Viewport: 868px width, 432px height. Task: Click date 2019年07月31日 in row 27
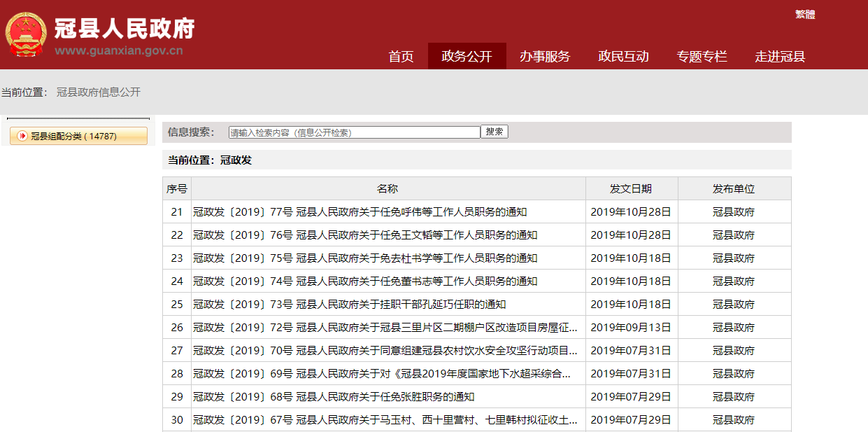pos(631,350)
